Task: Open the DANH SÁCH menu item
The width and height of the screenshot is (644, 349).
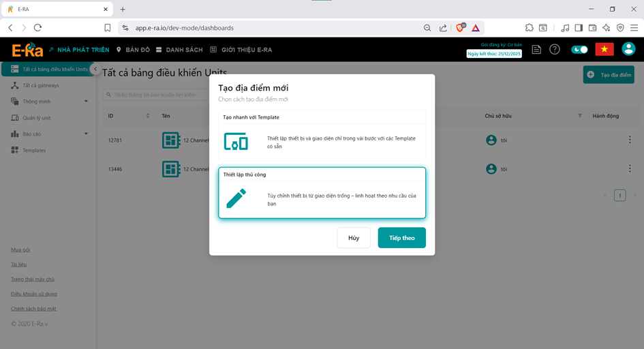Action: click(x=179, y=50)
